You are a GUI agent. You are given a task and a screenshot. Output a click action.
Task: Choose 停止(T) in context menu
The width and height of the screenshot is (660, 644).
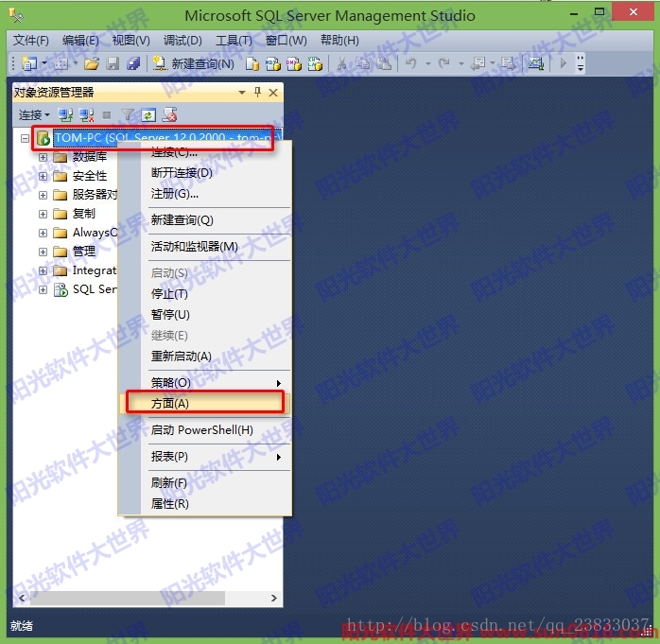pyautogui.click(x=205, y=294)
